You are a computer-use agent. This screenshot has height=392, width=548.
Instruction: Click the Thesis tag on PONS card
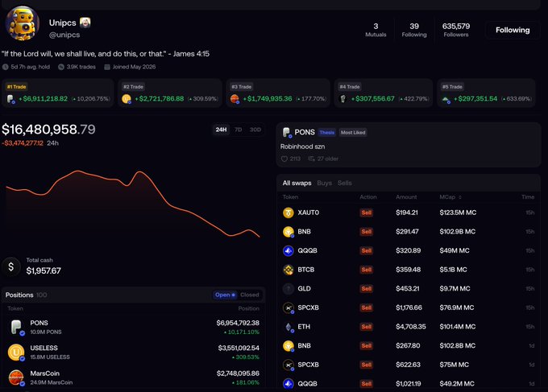(326, 132)
